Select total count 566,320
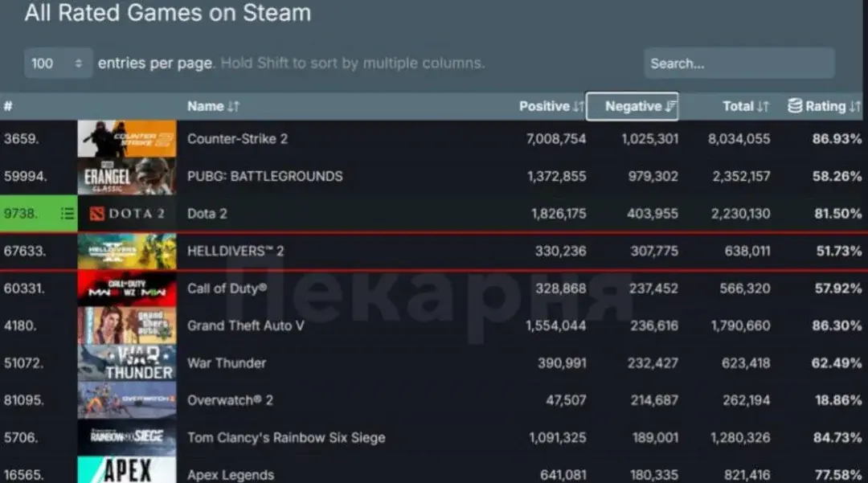 [745, 289]
